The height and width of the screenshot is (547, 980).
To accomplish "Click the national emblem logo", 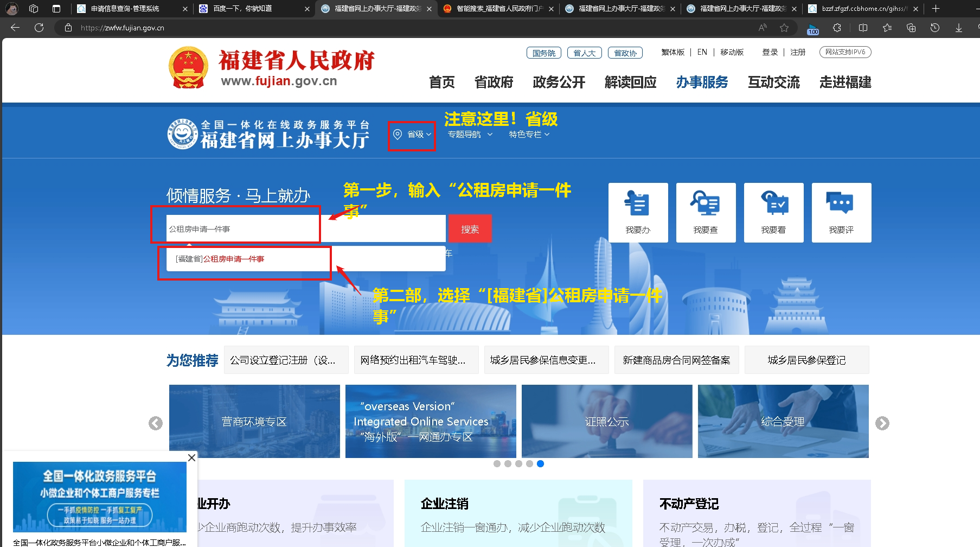I will coord(188,67).
